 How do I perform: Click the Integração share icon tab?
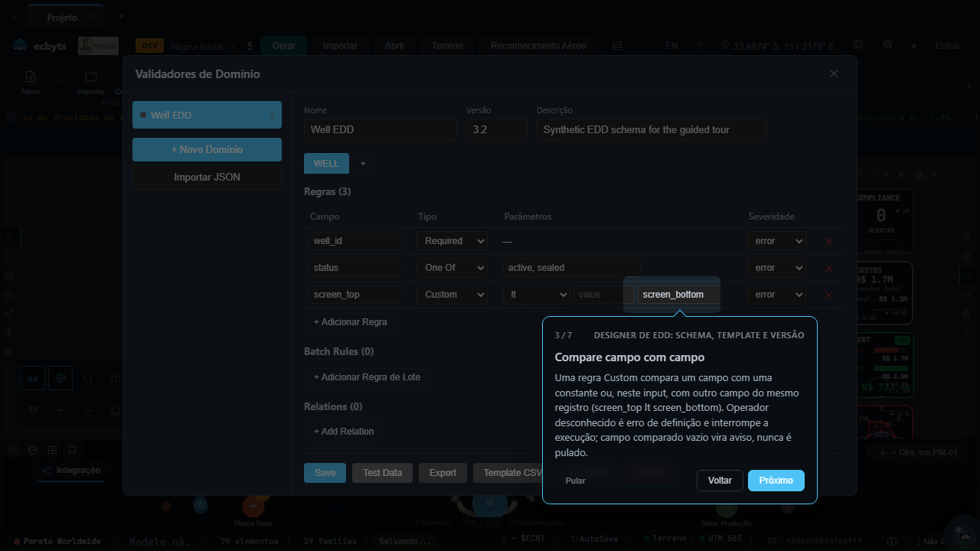pyautogui.click(x=71, y=470)
